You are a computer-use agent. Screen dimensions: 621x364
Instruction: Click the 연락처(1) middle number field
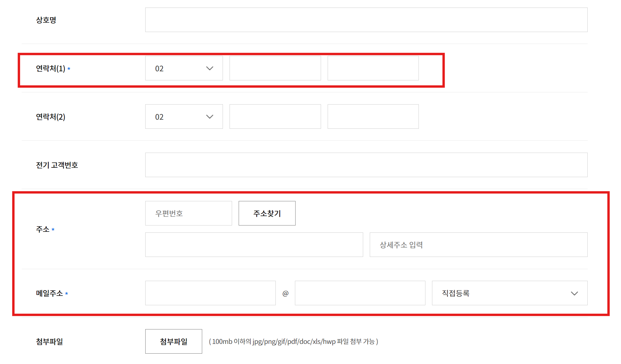click(275, 68)
